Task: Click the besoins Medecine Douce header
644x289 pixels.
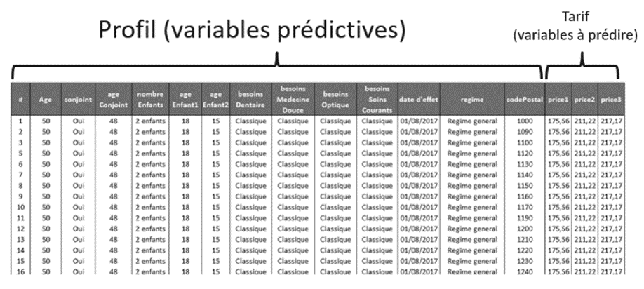Action: click(293, 100)
